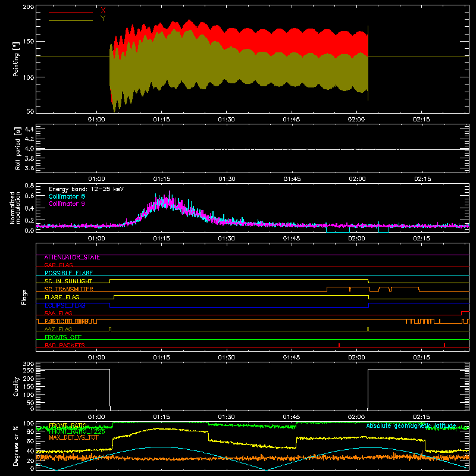Click the Normalized modulation axis title

tap(15, 208)
